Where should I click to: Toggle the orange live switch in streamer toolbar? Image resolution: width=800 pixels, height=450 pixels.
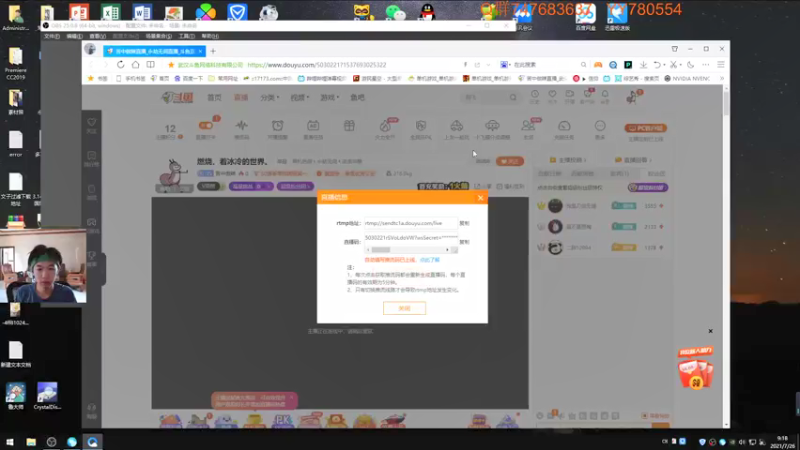click(x=206, y=126)
